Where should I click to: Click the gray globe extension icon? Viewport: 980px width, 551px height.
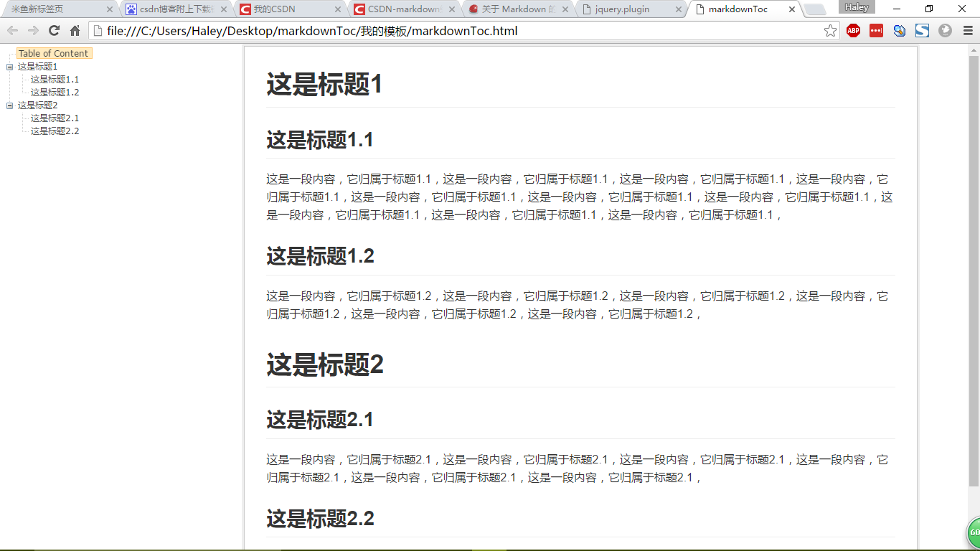click(x=945, y=31)
